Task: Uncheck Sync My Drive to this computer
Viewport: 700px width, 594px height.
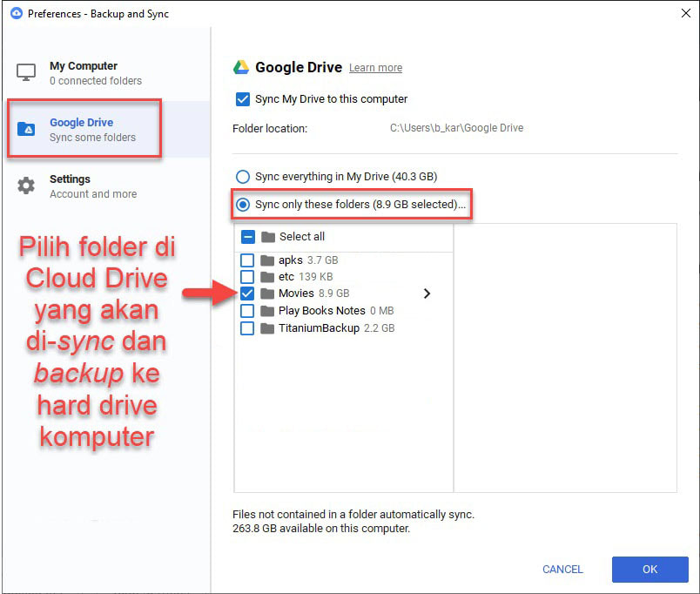Action: pyautogui.click(x=242, y=99)
